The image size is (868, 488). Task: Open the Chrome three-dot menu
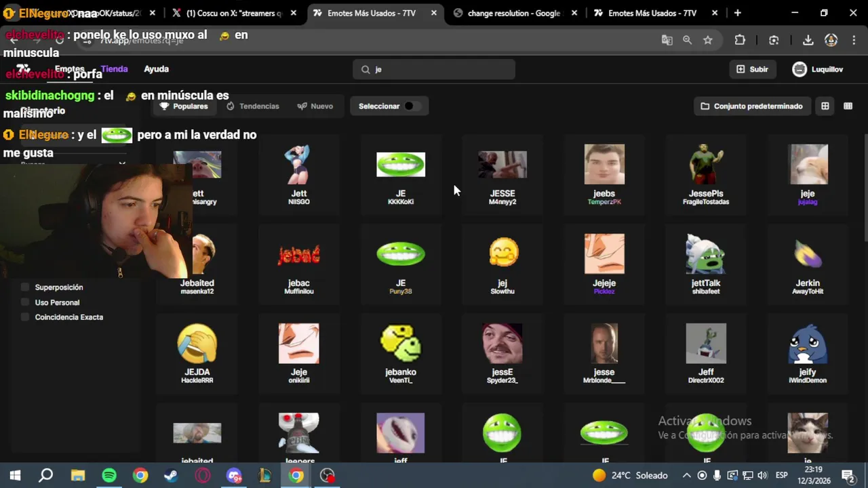854,40
